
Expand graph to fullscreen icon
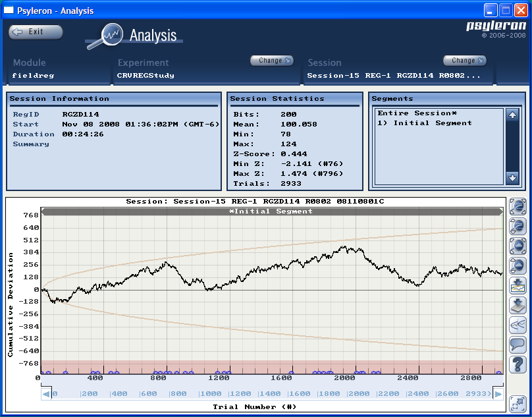(x=518, y=403)
